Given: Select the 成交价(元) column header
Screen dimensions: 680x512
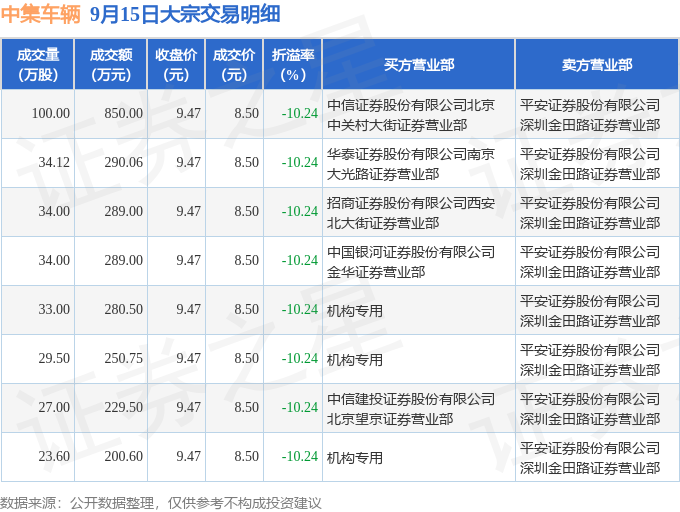Looking at the screenshot, I should click(234, 65).
